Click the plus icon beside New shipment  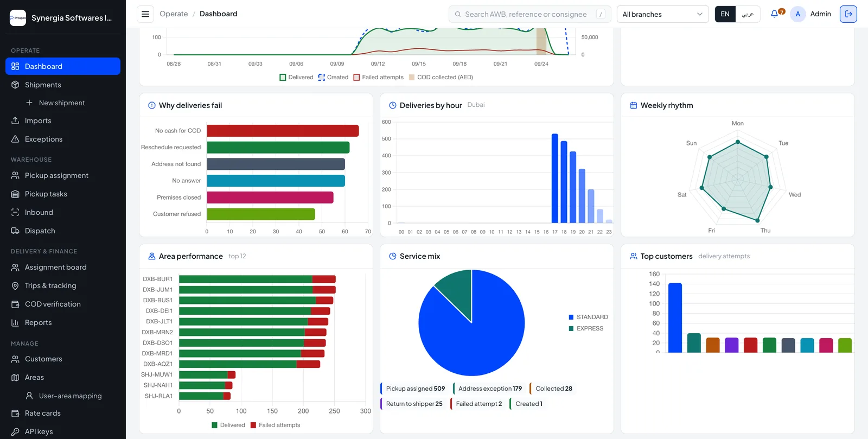[x=29, y=103]
